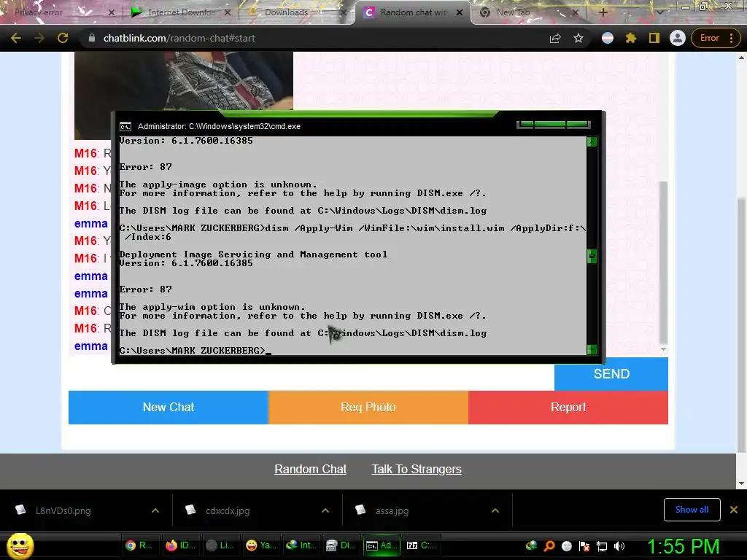Viewport: 747px width, 560px height.
Task: Switch to the Li... taskbar button
Action: [x=220, y=545]
